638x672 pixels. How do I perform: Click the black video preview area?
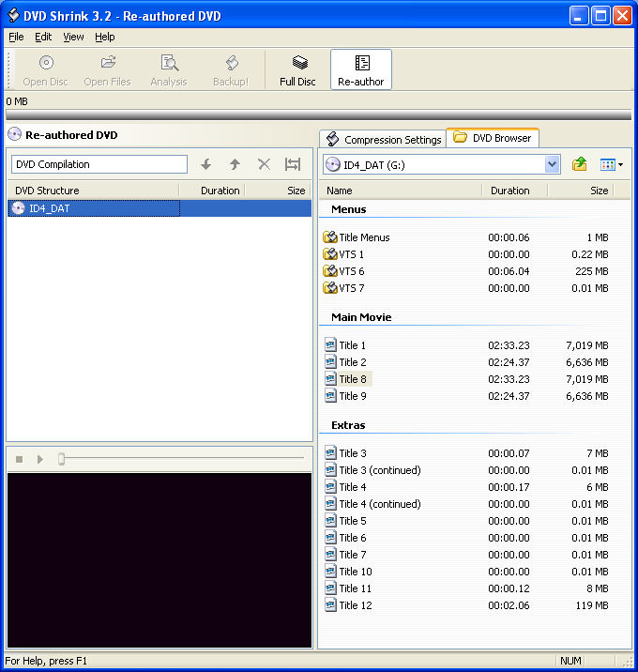(159, 559)
